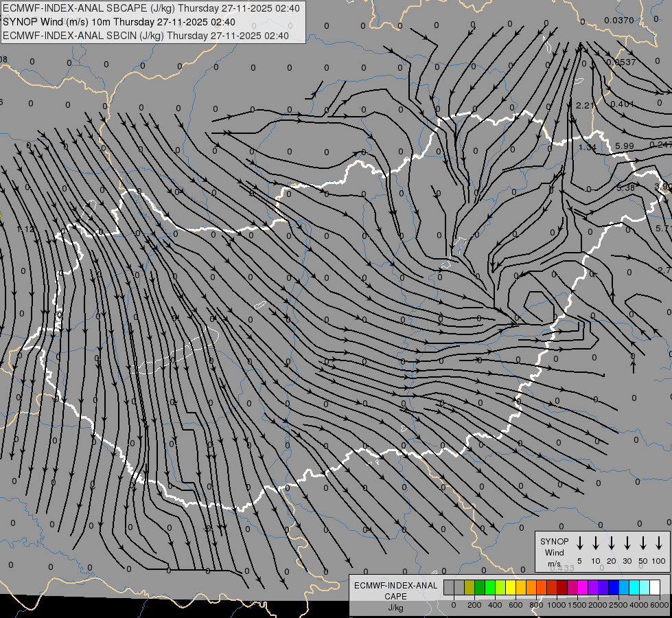Click the 100 m/s wind arrow in the legend

pyautogui.click(x=659, y=543)
